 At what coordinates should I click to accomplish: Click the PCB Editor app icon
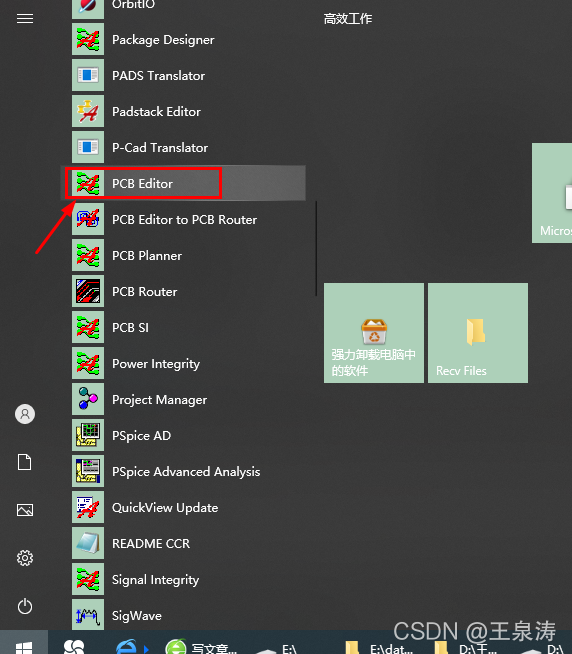[88, 184]
